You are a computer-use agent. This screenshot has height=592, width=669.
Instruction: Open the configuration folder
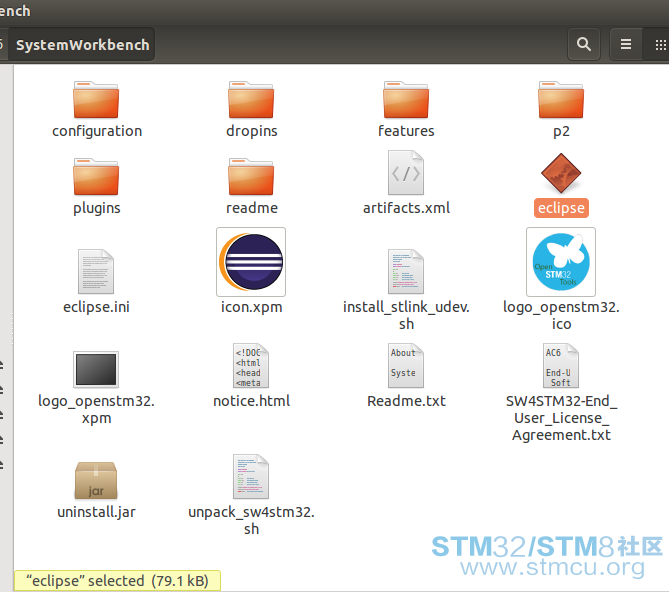96,101
